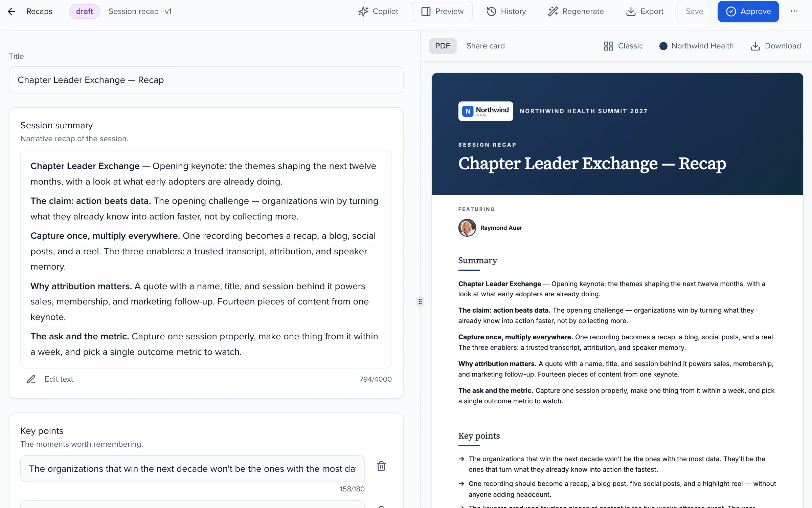The image size is (812, 508).
Task: Click the Key points heading in preview
Action: 479,436
